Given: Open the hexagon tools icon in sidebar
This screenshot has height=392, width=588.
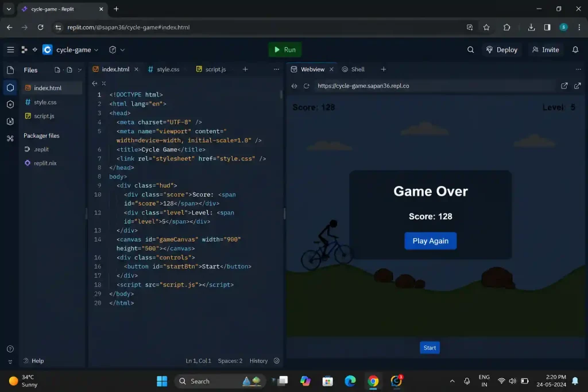Looking at the screenshot, I should (10, 88).
